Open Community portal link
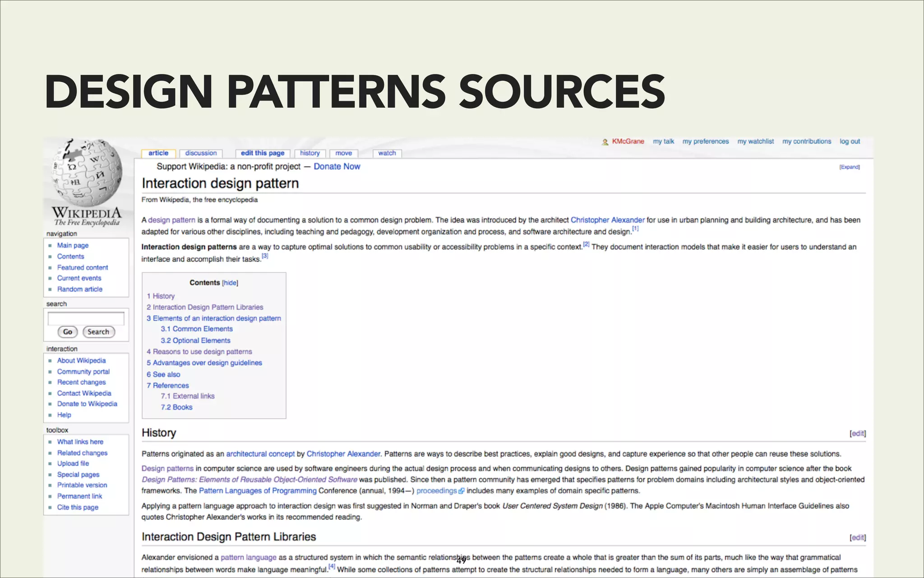 click(83, 372)
